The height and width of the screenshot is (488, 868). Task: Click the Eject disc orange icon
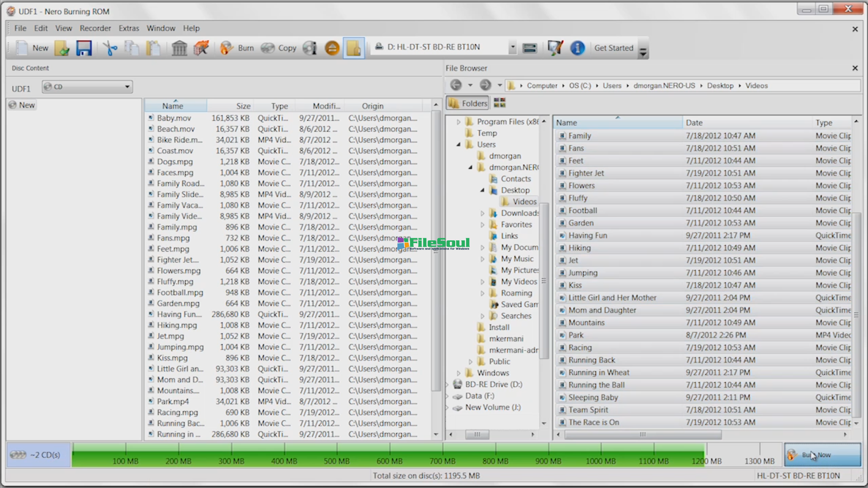[x=332, y=48]
